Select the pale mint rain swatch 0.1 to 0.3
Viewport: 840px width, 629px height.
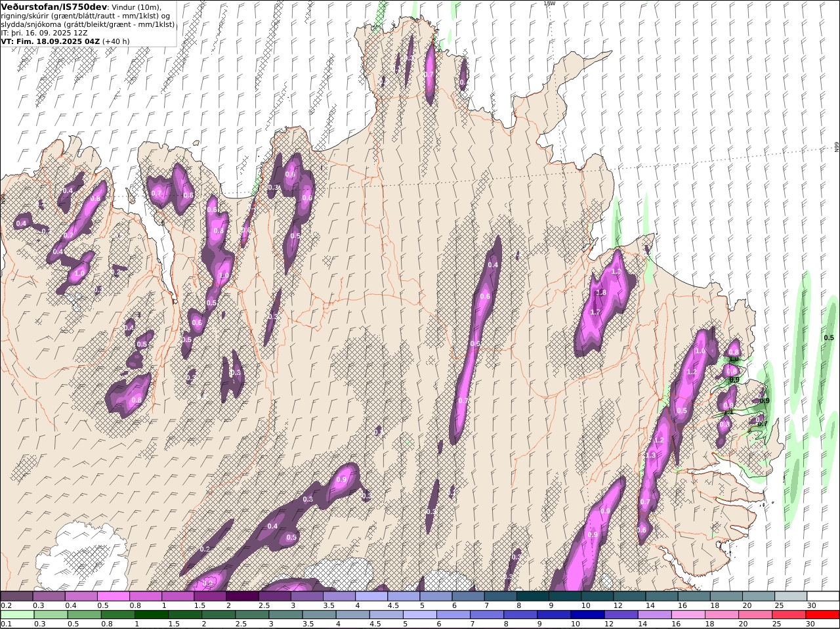(x=17, y=615)
